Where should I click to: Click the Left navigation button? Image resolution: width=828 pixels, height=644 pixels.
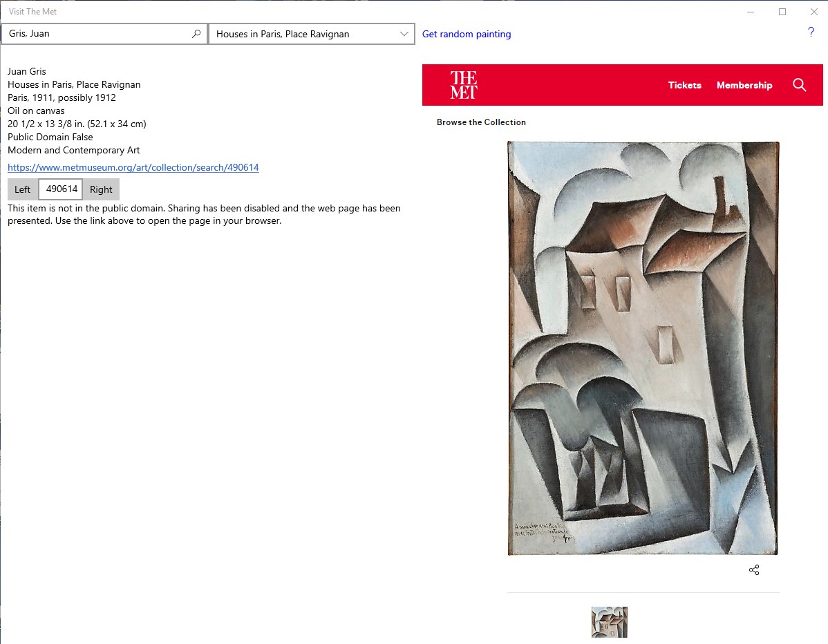(23, 189)
